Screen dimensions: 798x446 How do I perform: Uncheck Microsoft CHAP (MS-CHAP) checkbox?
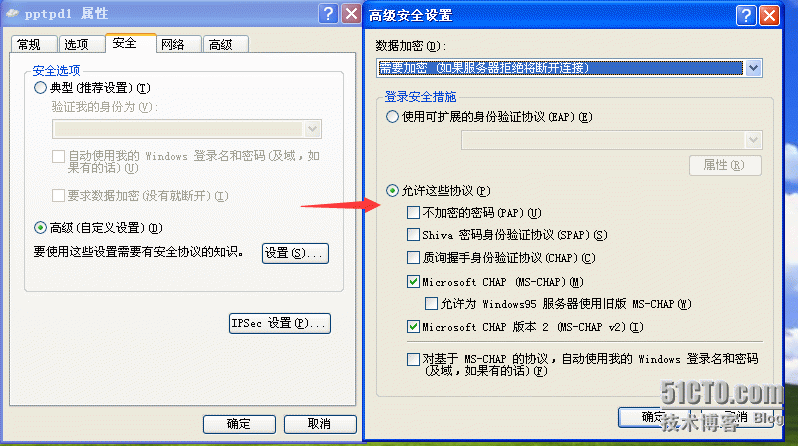coord(413,282)
